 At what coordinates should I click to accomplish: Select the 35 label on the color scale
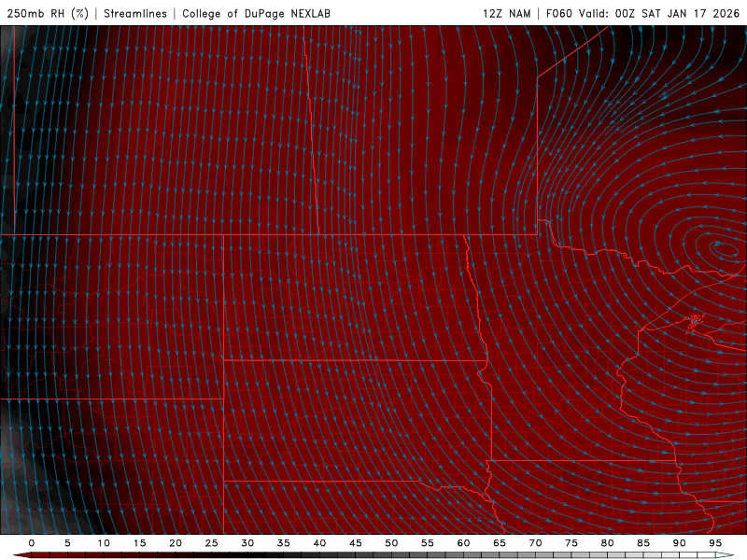tap(284, 543)
